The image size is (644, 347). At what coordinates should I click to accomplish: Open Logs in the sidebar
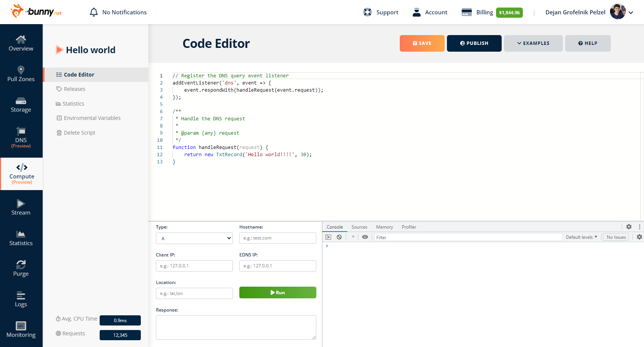(x=21, y=299)
